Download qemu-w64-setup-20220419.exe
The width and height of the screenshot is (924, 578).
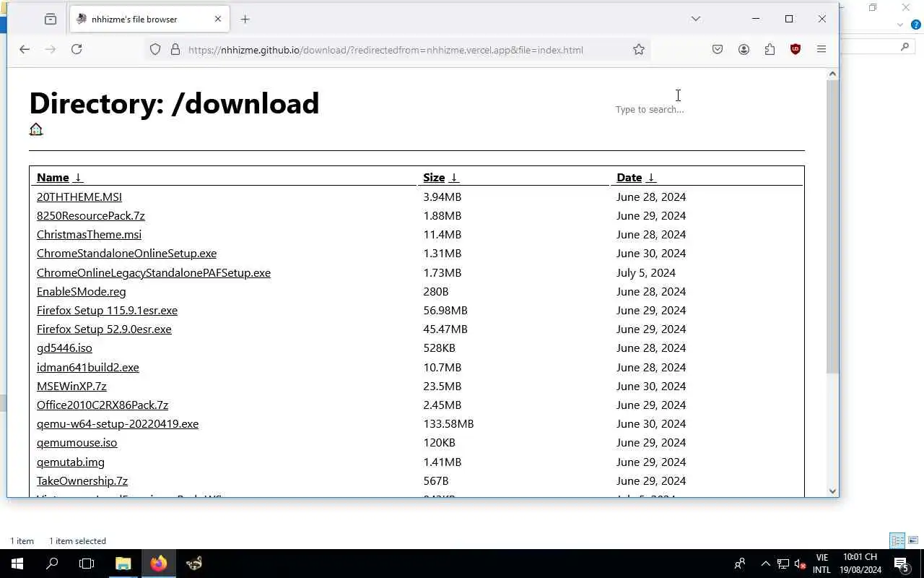[118, 423]
